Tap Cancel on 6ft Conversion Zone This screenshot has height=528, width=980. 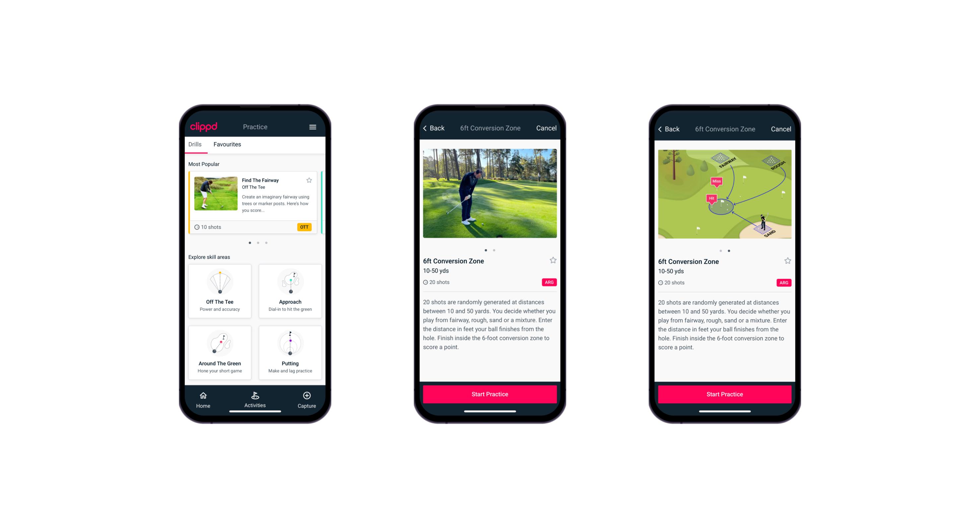(x=550, y=128)
